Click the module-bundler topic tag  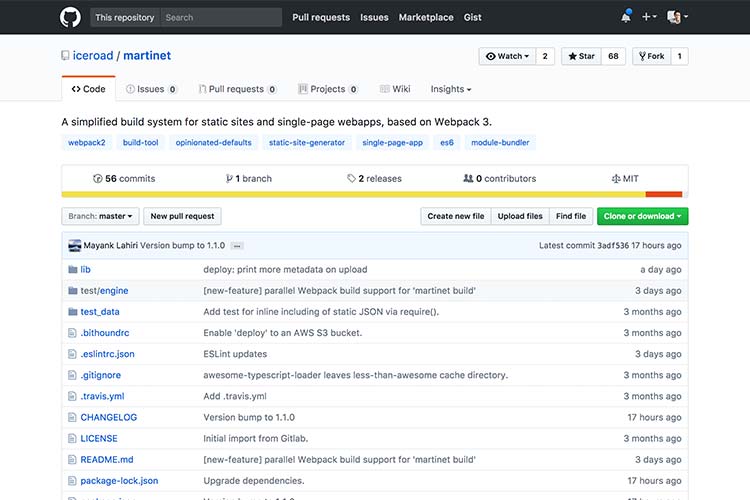tap(500, 143)
